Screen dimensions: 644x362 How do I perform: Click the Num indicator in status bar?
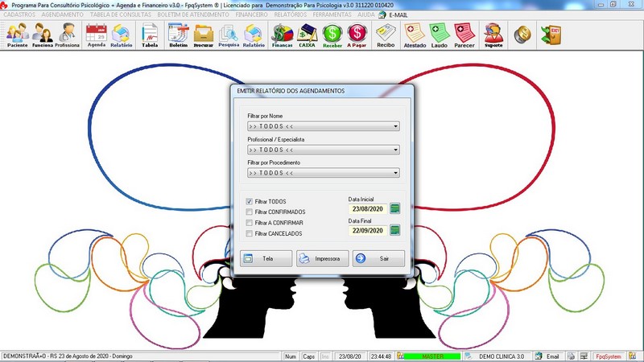pyautogui.click(x=291, y=356)
